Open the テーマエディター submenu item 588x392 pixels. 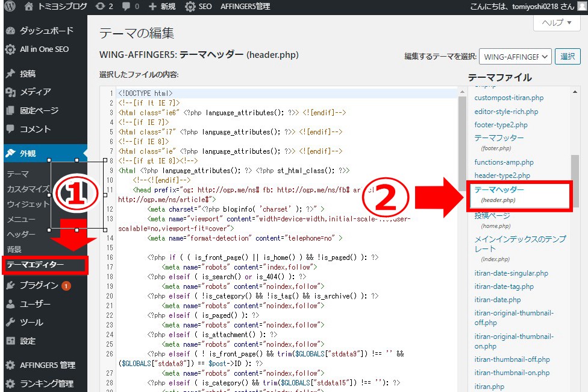36,265
